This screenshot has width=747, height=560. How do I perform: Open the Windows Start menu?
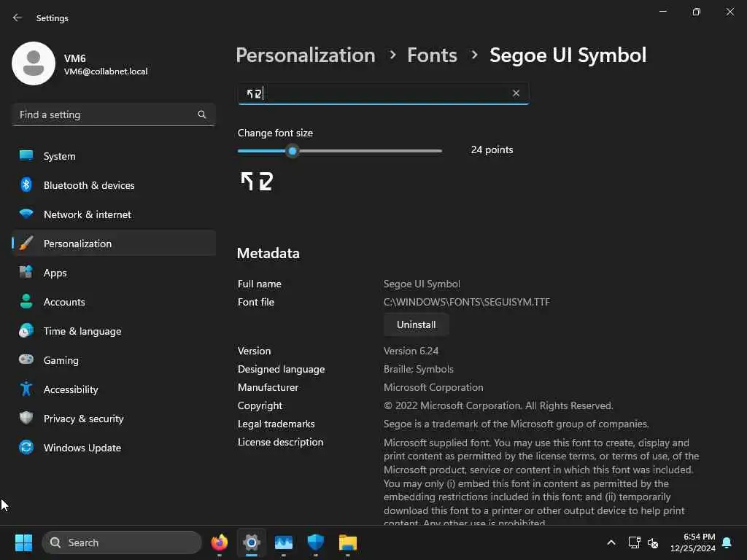pos(23,542)
